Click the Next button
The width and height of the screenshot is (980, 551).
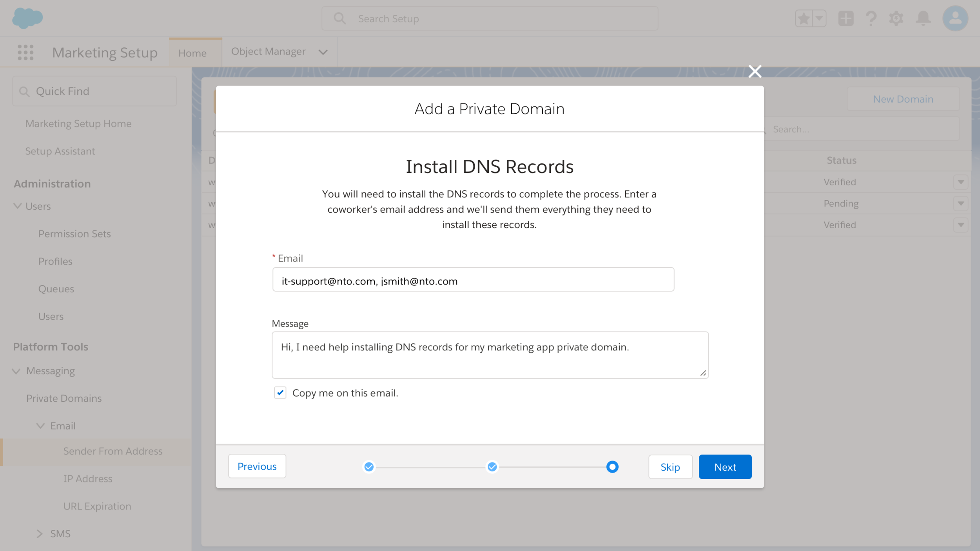725,467
